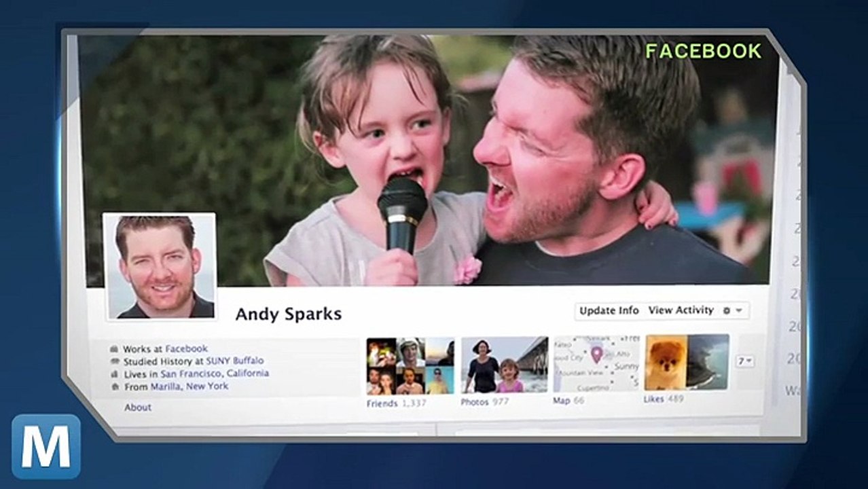This screenshot has height=489, width=868.
Task: Open View Activity log
Action: coord(681,310)
